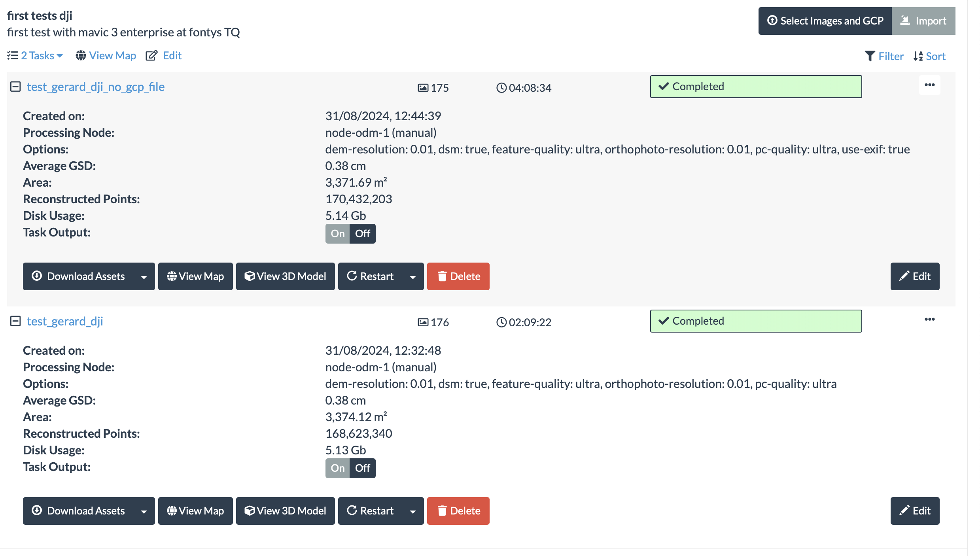Turn Task Output On for test_gerard_dji
The width and height of the screenshot is (980, 556).
337,468
